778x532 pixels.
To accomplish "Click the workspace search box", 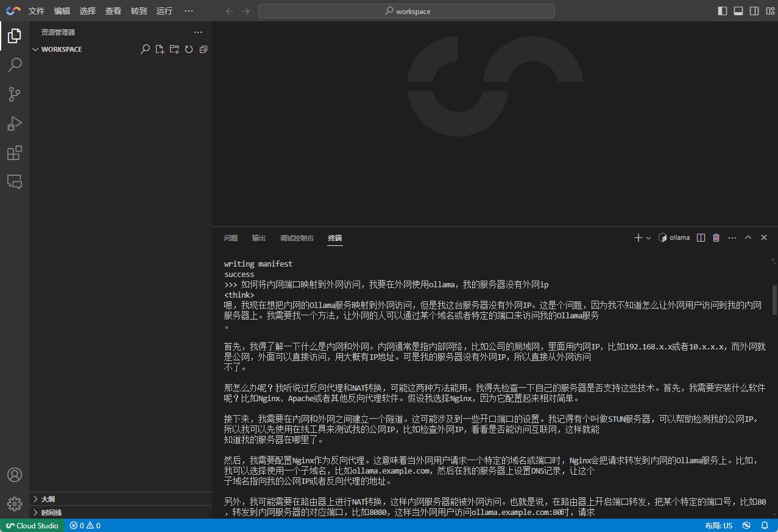I will coord(406,10).
